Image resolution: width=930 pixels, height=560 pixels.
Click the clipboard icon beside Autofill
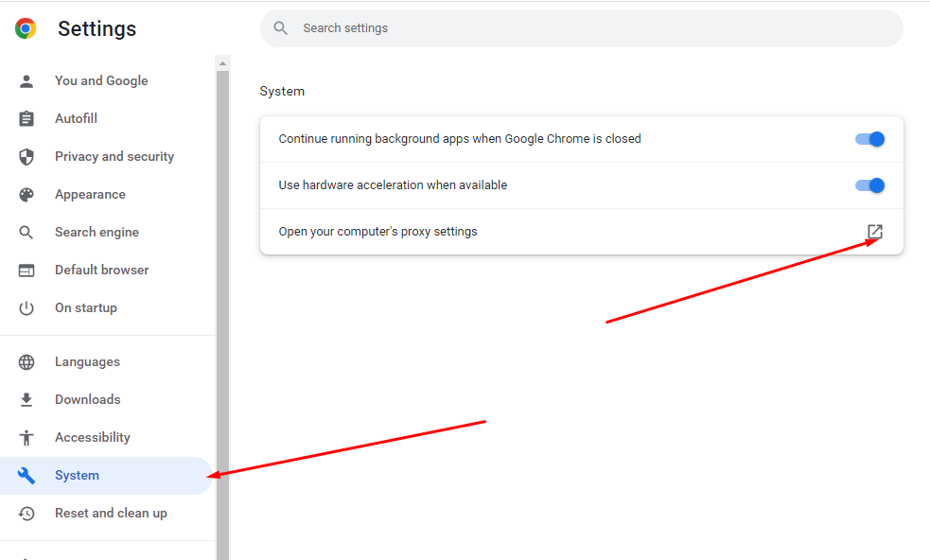point(26,118)
